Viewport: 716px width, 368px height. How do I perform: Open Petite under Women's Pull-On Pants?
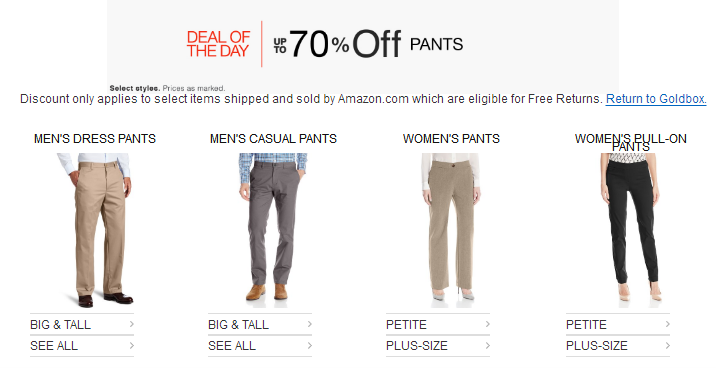[618, 325]
